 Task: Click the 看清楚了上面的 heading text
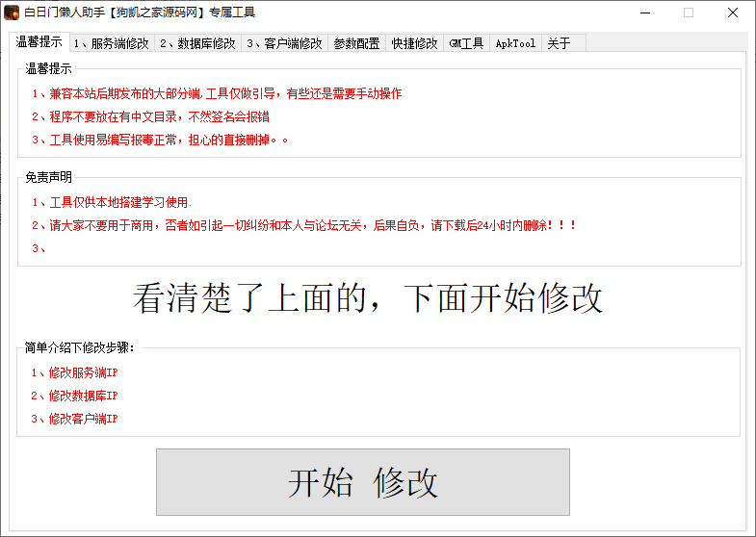click(x=367, y=298)
